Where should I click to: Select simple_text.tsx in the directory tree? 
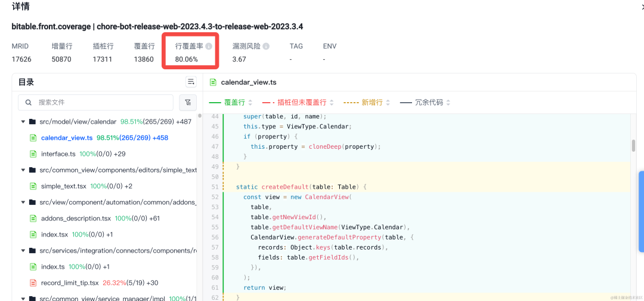tap(64, 186)
